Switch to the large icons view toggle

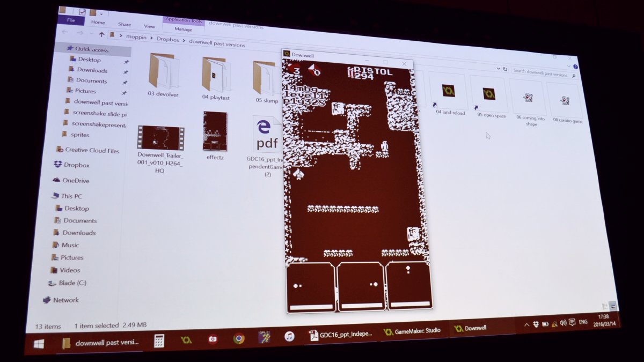coord(612,306)
